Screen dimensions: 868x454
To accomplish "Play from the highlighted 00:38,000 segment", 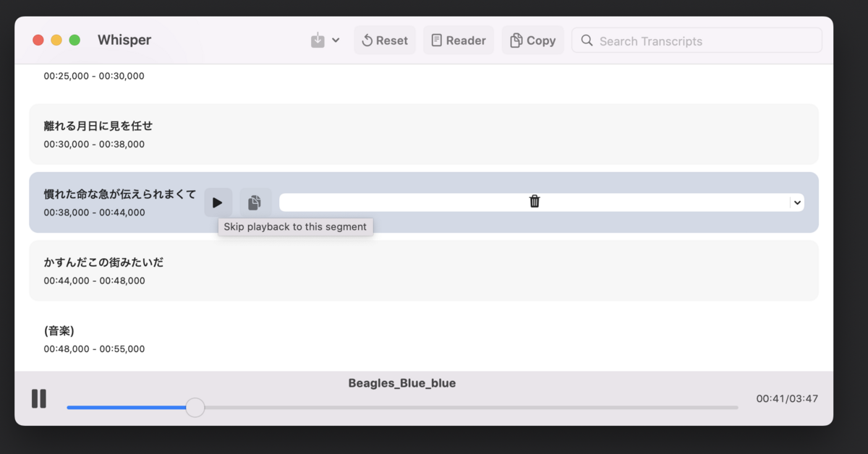I will tap(218, 202).
